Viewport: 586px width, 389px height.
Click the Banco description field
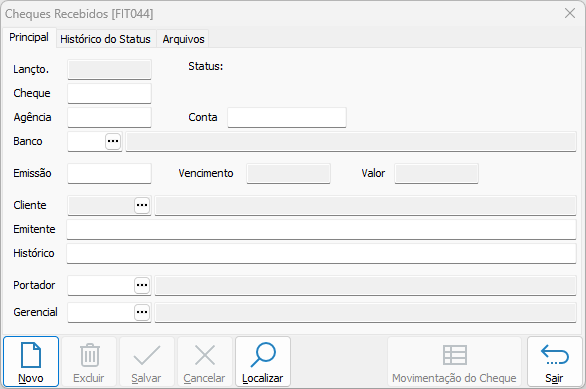[351, 141]
